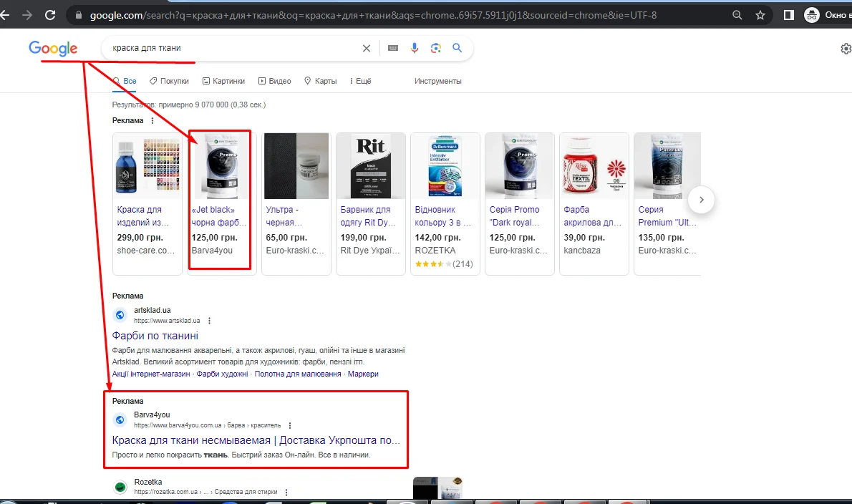Screen dimensions: 852x504
Task: Clear the search query with the X icon
Action: click(367, 49)
